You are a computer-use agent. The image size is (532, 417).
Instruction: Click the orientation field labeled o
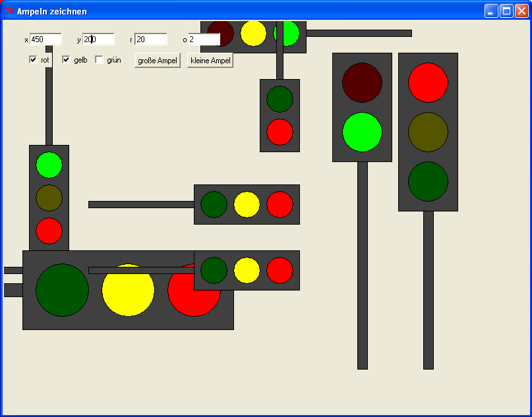tap(203, 39)
